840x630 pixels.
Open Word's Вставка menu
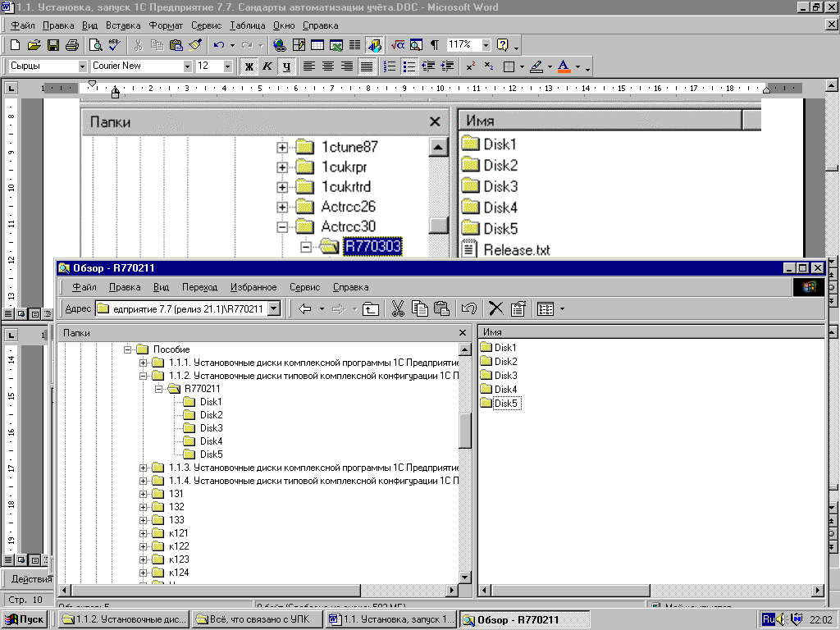tap(123, 25)
